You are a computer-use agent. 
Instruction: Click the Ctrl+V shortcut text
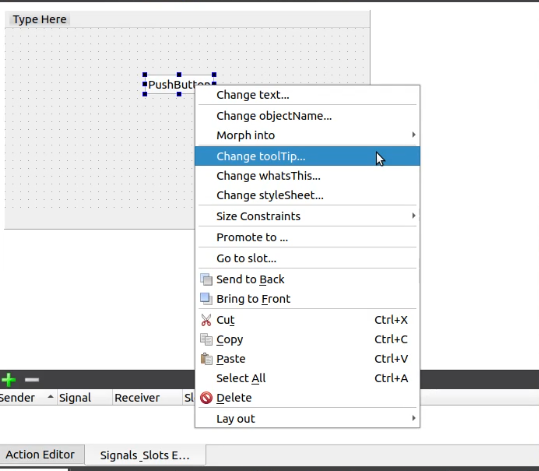click(391, 359)
